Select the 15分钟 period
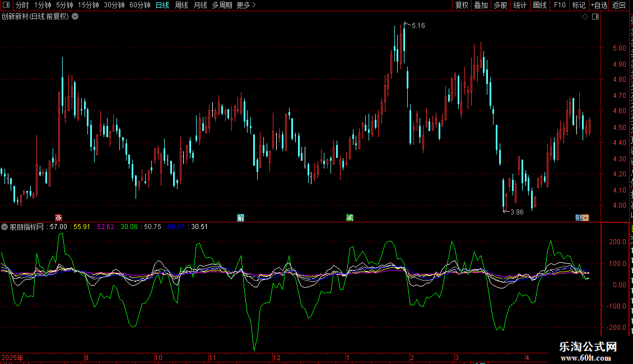Screen dimensions: 633x364 coord(89,5)
